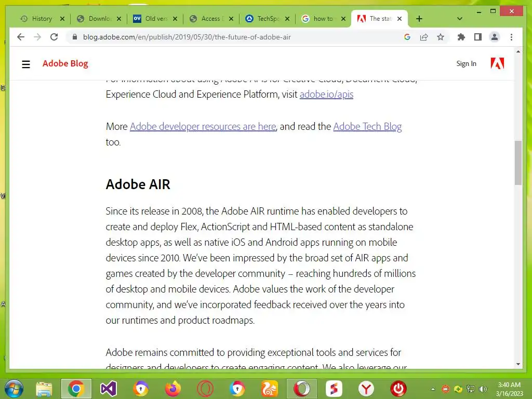Click the network tray icon
Viewport: 532px width, 399px height.
[471, 389]
